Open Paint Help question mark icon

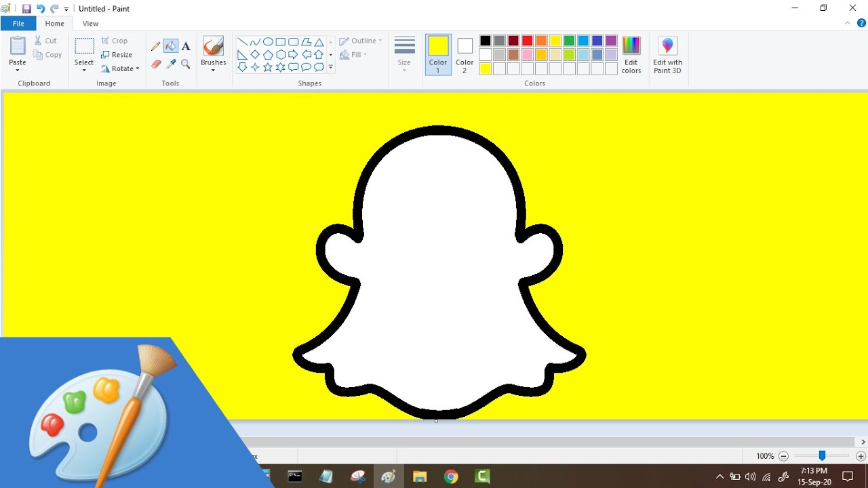pyautogui.click(x=861, y=23)
